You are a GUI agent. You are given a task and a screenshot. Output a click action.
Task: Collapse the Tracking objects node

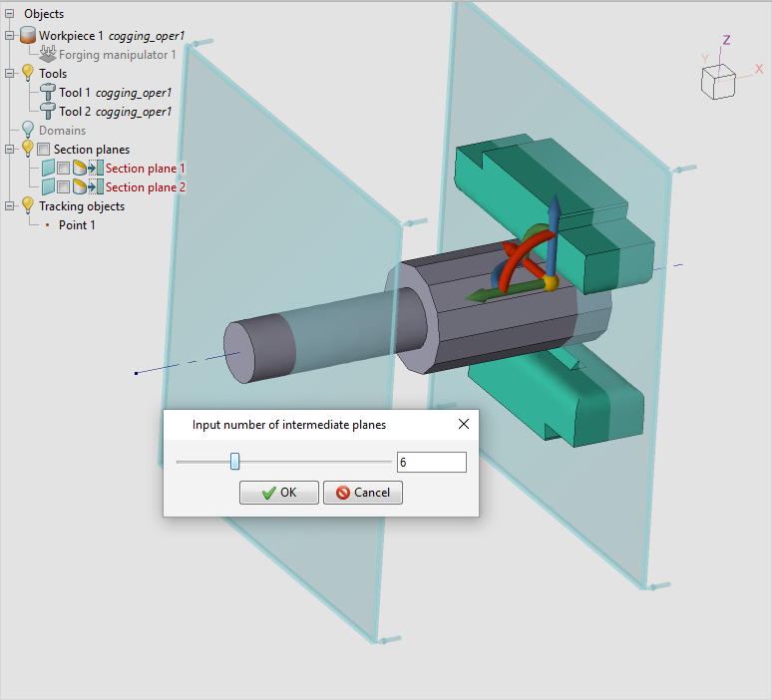click(9, 206)
